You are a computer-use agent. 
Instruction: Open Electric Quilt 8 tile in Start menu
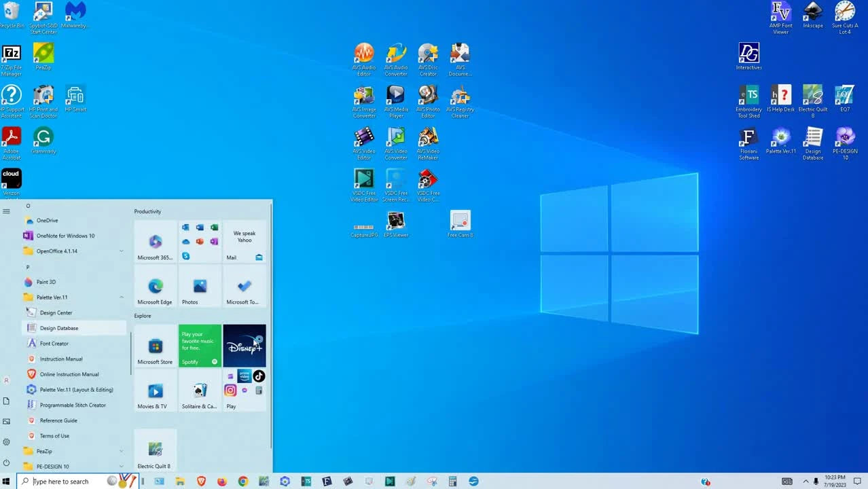(x=155, y=450)
